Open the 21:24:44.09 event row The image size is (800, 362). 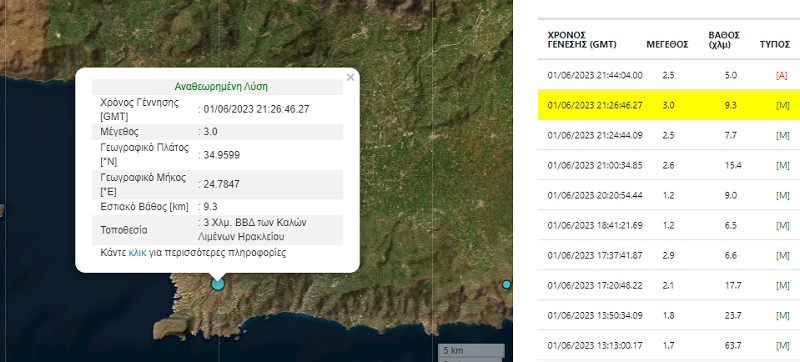pyautogui.click(x=669, y=135)
